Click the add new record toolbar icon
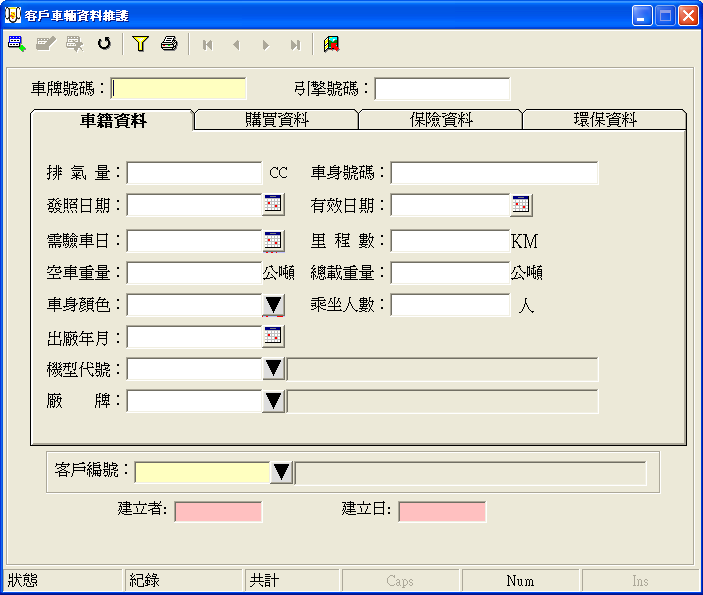 click(x=16, y=44)
